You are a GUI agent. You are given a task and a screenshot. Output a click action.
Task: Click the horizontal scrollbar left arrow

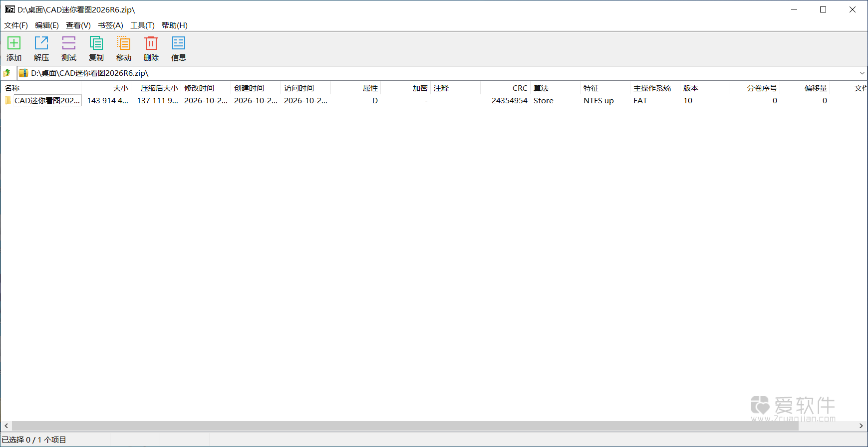click(x=6, y=426)
